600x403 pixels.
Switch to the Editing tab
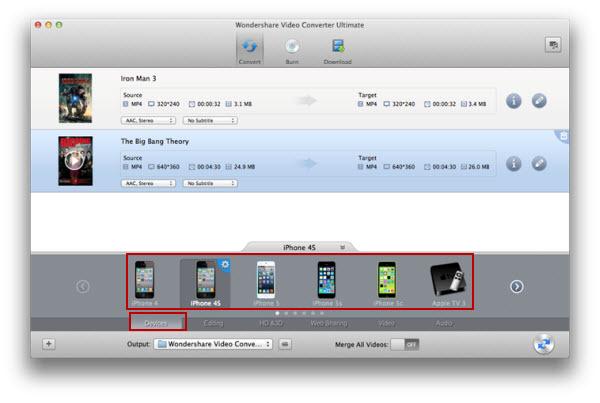(213, 323)
